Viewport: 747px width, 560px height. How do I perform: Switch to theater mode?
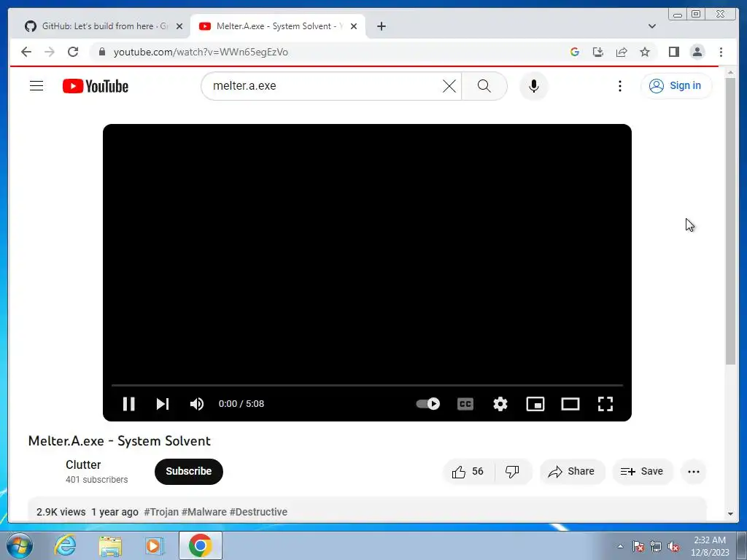tap(570, 404)
